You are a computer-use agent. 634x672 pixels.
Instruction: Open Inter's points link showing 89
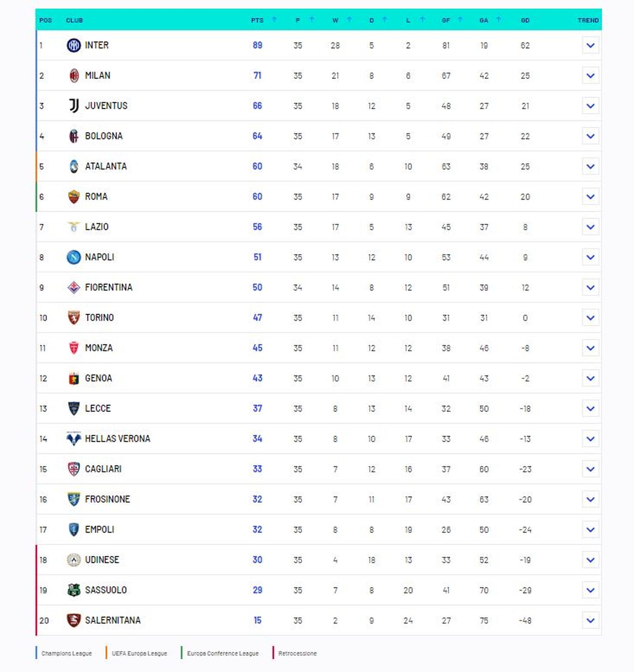258,45
